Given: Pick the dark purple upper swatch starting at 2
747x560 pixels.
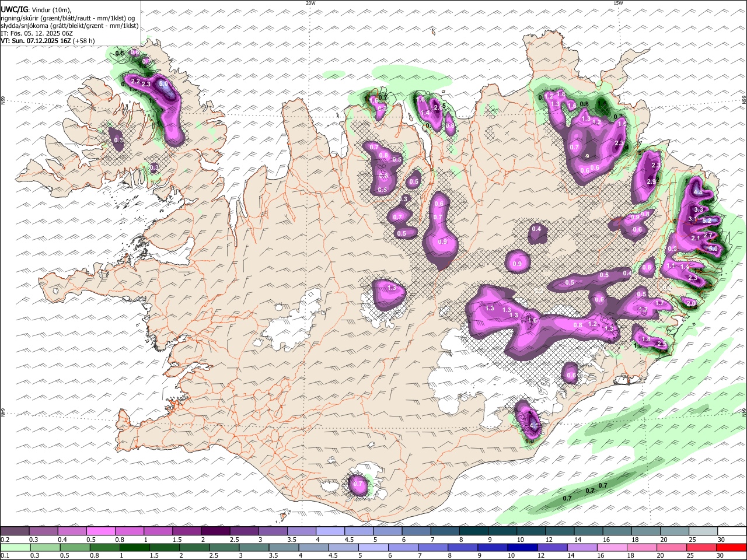Looking at the screenshot, I should tap(215, 531).
